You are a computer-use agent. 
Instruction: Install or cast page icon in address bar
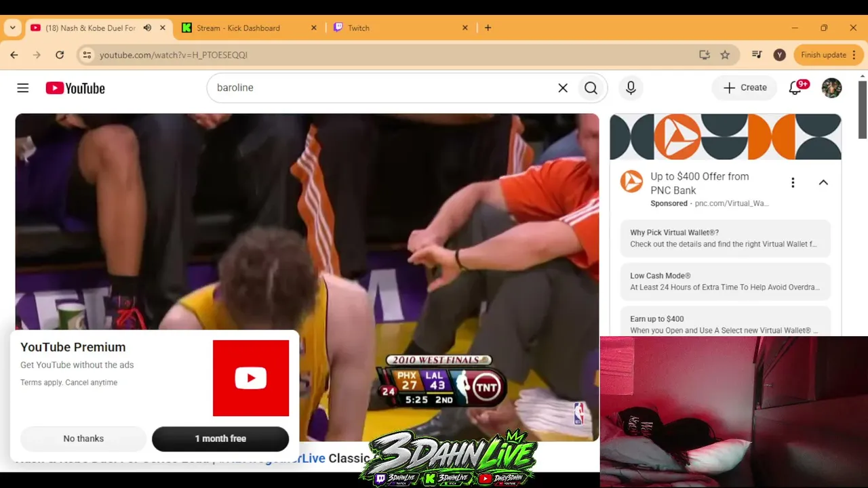coord(705,55)
